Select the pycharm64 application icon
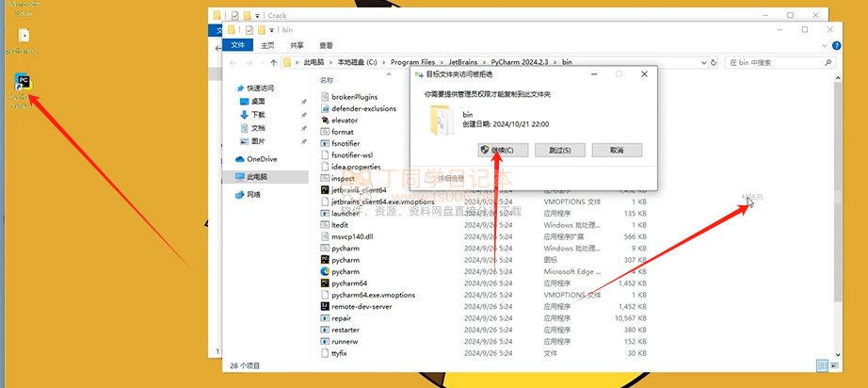Viewport: 868px width, 388px height. point(326,283)
